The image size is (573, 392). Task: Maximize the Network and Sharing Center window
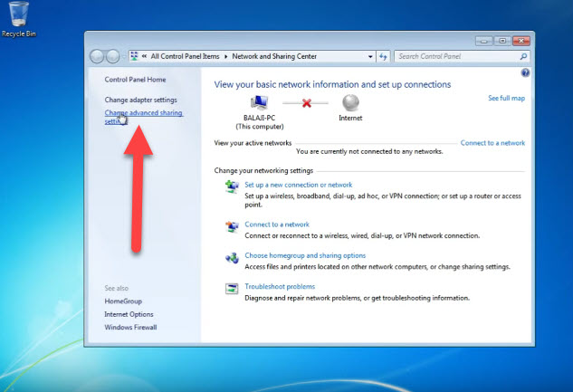click(502, 41)
